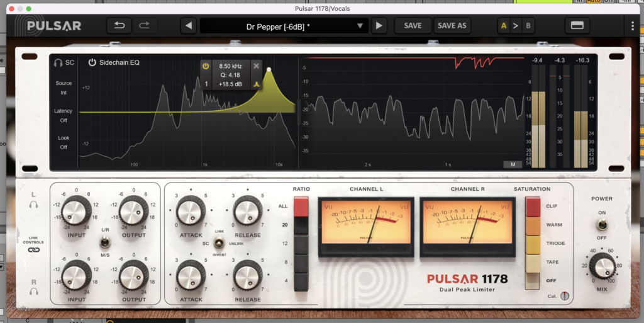The height and width of the screenshot is (323, 644).
Task: Flip the SC Link/Unlink/Invert switch
Action: pyautogui.click(x=219, y=243)
